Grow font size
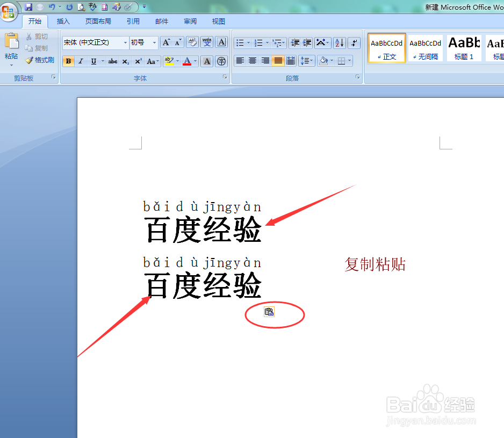 point(166,42)
